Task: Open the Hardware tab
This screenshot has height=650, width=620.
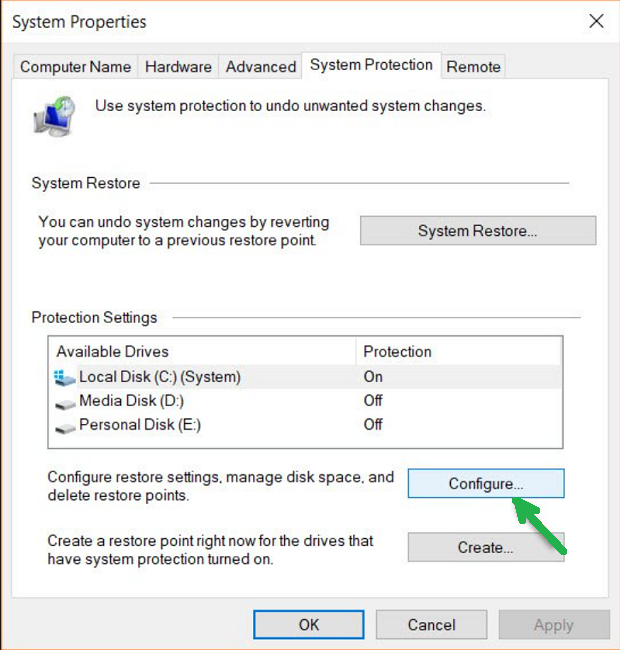Action: [x=178, y=67]
